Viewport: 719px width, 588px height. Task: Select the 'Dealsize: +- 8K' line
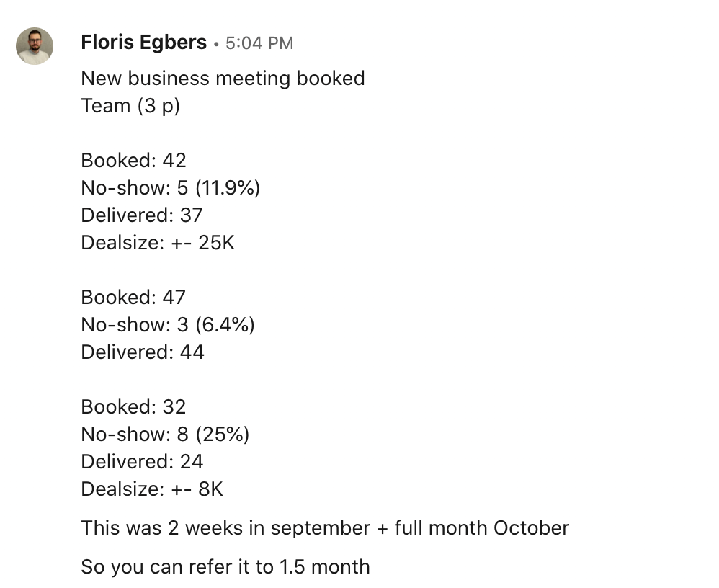[x=152, y=489]
